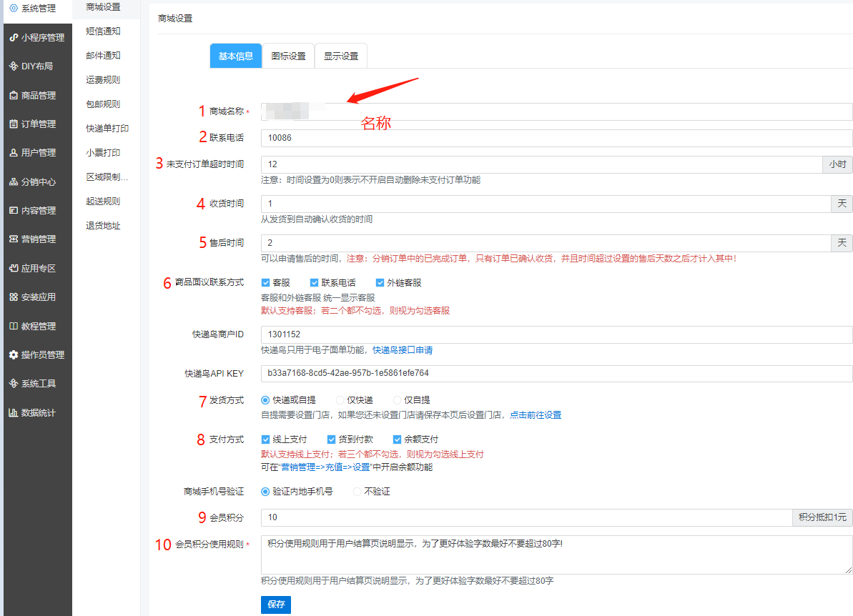Open the 点击前往设置 store link
Screen dimensions: 853x616
pos(536,414)
